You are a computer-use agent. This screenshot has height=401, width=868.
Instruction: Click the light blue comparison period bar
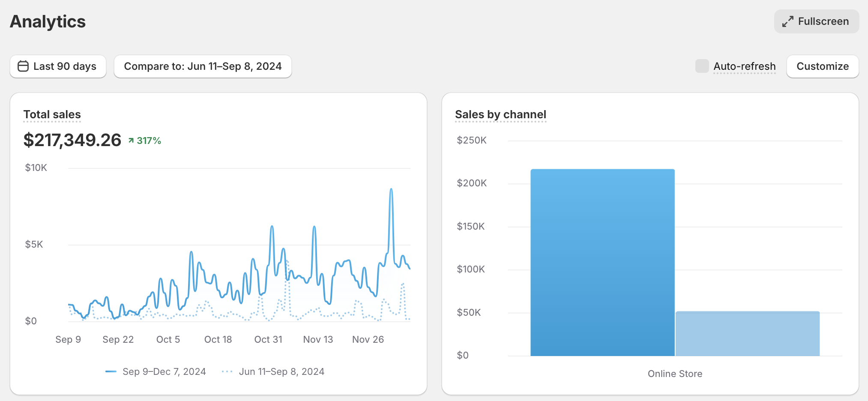748,333
